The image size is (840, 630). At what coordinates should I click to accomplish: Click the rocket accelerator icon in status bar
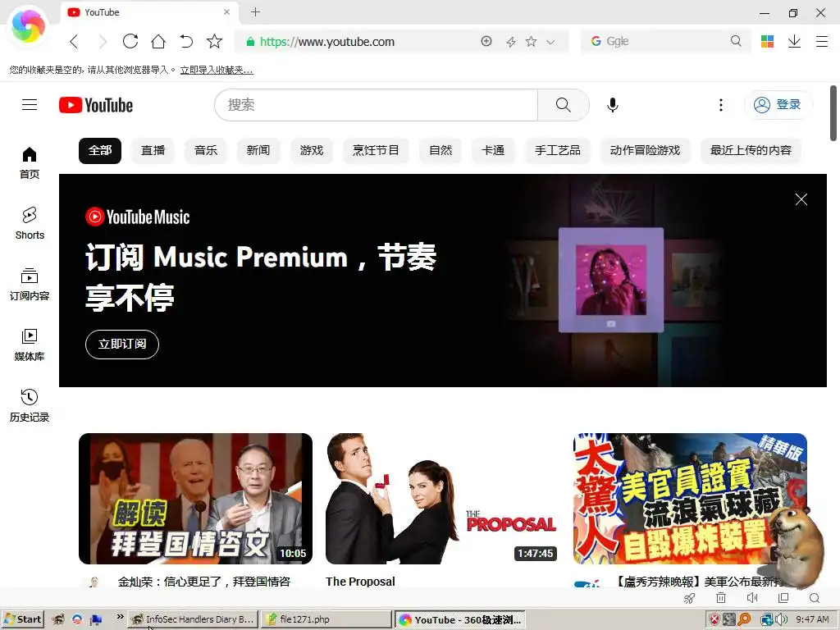pos(689,598)
